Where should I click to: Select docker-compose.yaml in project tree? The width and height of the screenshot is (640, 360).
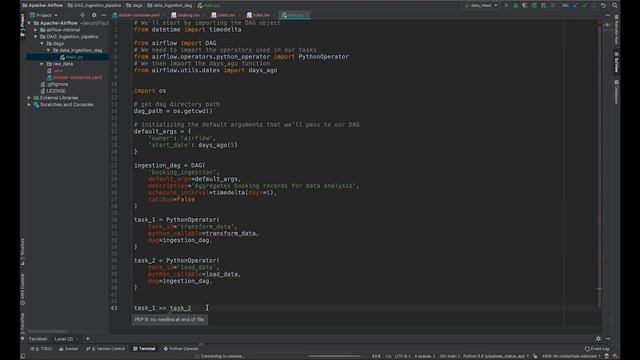[x=74, y=78]
